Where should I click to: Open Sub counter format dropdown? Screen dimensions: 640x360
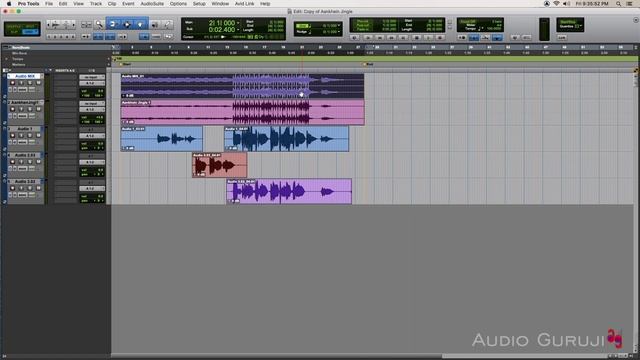[x=238, y=30]
